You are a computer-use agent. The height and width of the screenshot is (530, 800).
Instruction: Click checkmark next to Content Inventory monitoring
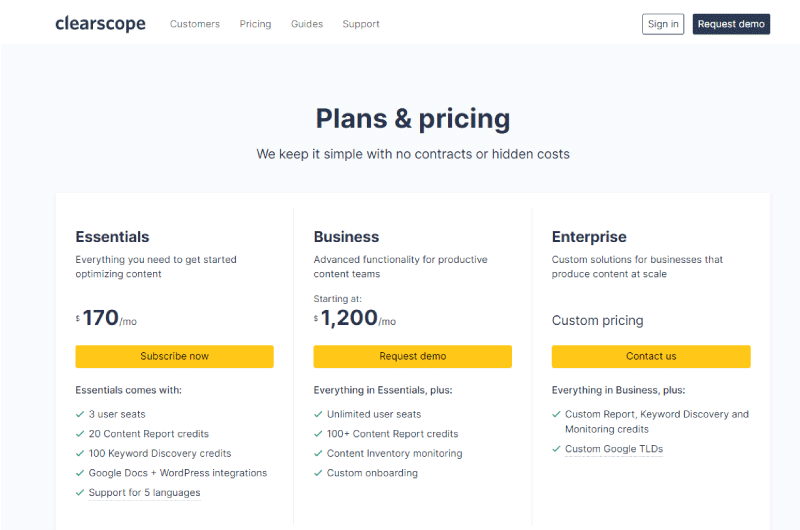click(x=318, y=453)
